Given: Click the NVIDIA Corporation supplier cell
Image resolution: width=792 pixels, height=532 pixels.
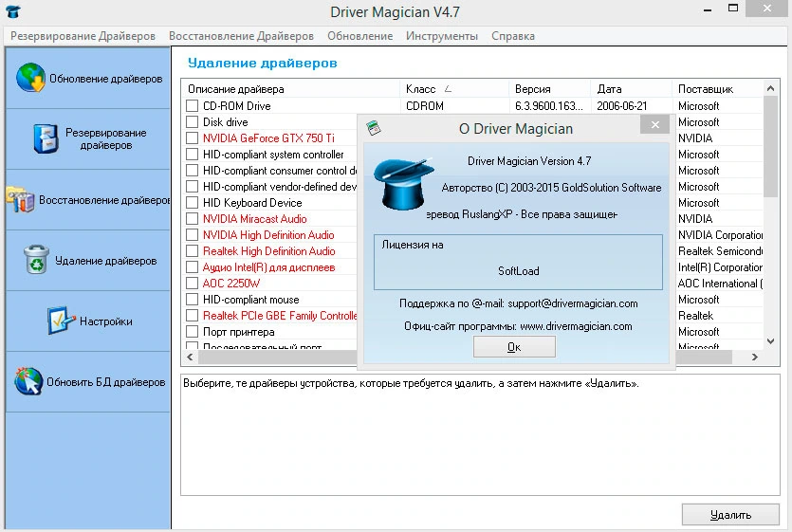Looking at the screenshot, I should [720, 235].
